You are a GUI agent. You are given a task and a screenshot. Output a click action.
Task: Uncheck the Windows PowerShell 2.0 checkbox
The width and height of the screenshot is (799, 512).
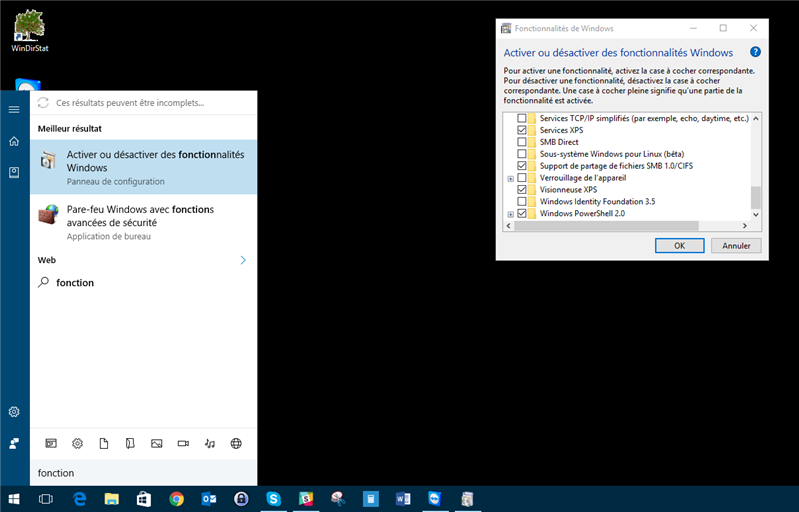[x=522, y=213]
